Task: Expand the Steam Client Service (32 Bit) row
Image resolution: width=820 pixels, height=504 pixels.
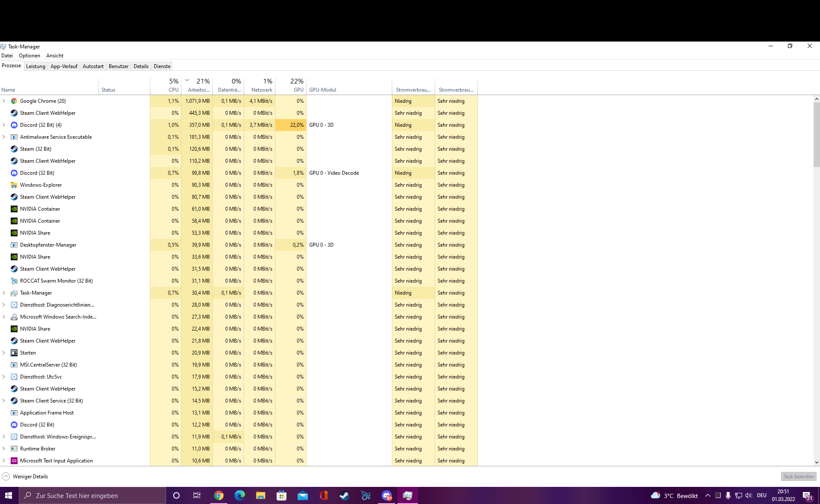Action: (x=4, y=401)
